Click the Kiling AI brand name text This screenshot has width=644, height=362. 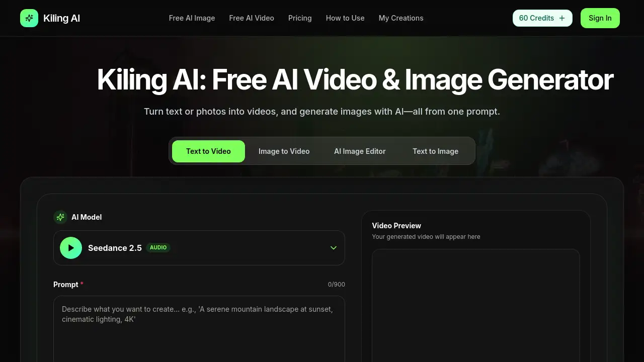pyautogui.click(x=62, y=18)
